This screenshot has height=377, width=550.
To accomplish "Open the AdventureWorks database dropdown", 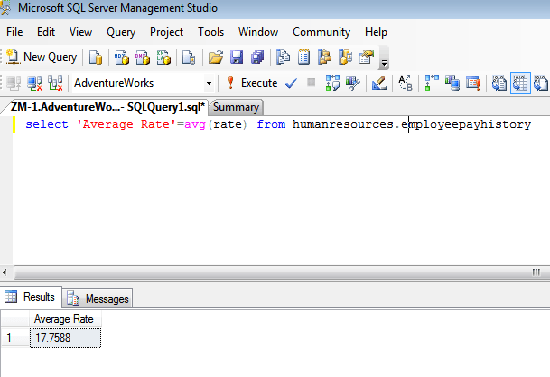I will 209,83.
